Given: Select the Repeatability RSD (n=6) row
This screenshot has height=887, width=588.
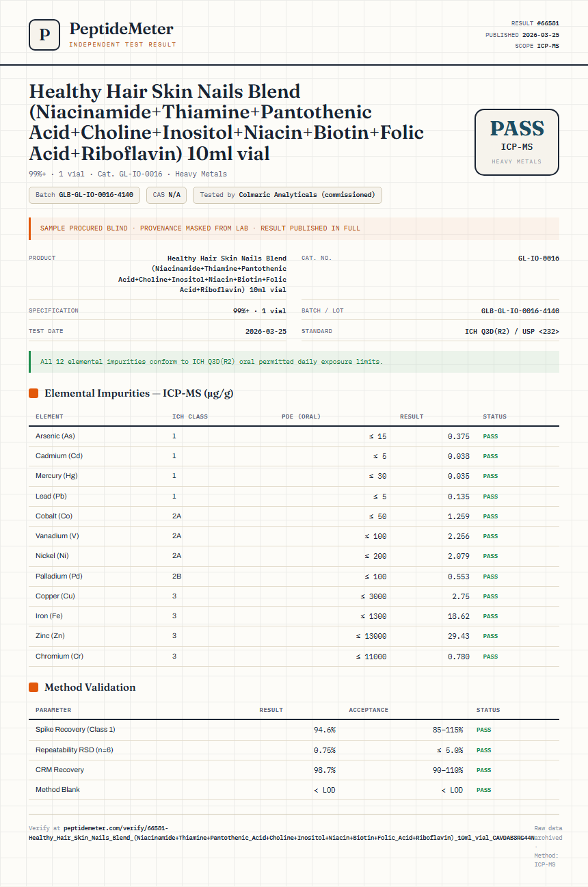Looking at the screenshot, I should (x=294, y=750).
